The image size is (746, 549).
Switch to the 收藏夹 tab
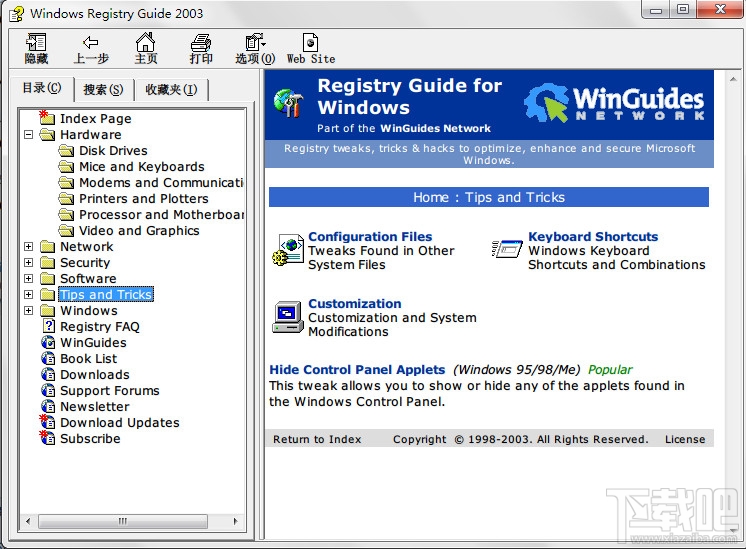pyautogui.click(x=171, y=89)
